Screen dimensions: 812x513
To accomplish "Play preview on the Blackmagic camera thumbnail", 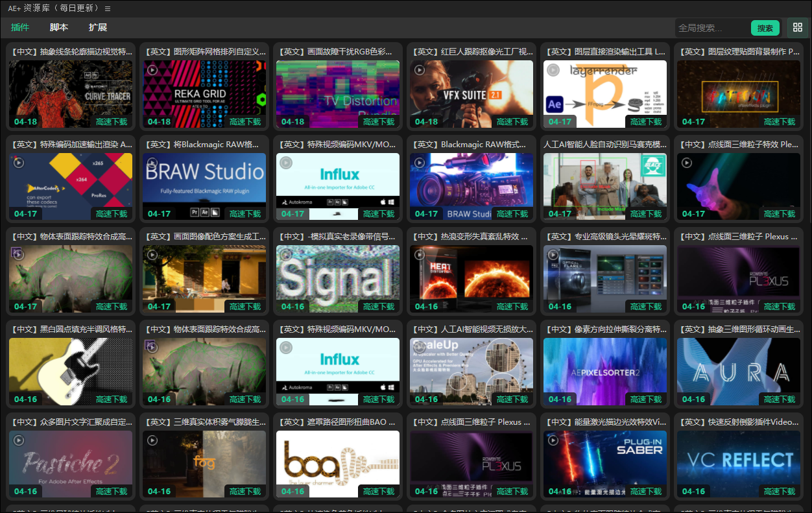I will coord(420,163).
